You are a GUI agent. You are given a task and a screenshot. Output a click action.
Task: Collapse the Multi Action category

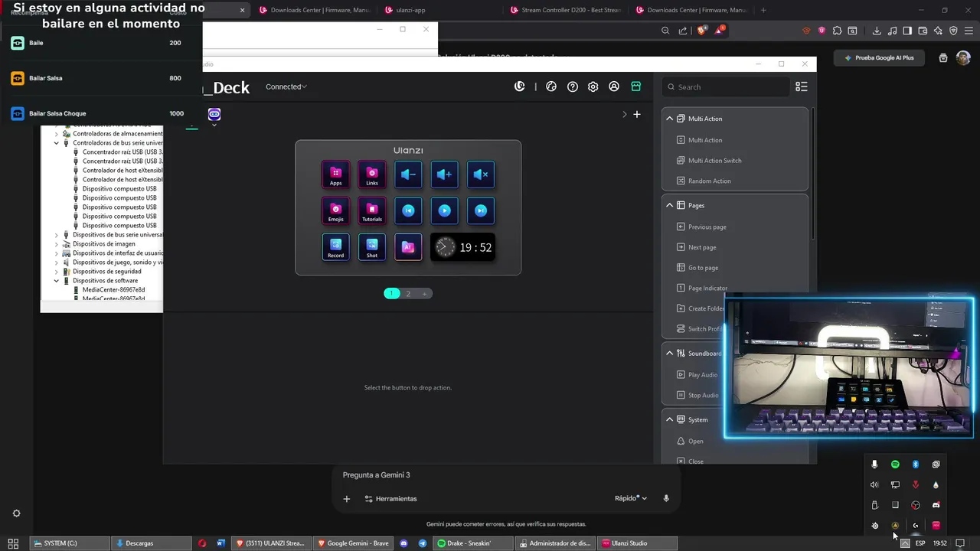pos(669,119)
